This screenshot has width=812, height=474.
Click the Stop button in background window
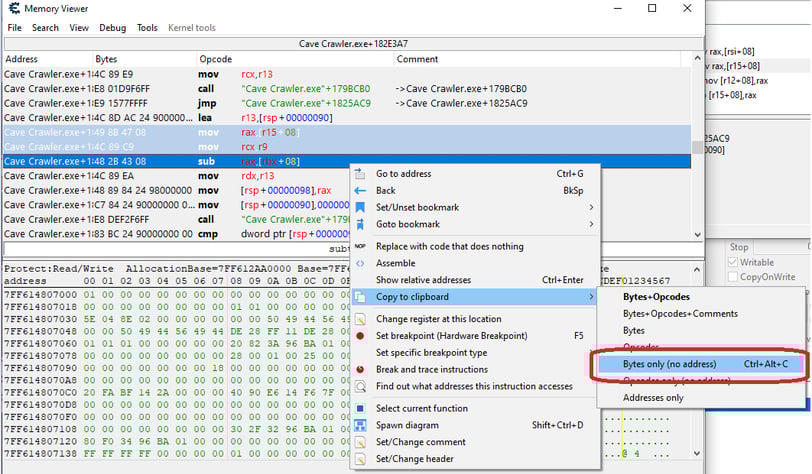(739, 247)
